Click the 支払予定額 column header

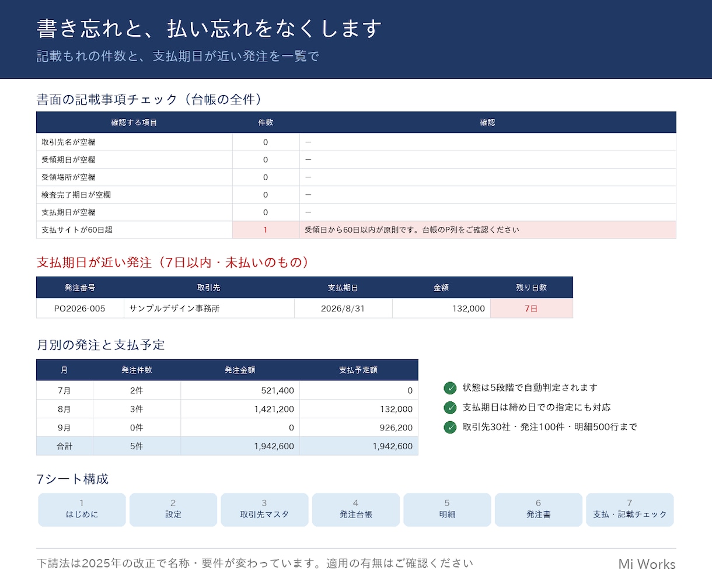tap(358, 370)
